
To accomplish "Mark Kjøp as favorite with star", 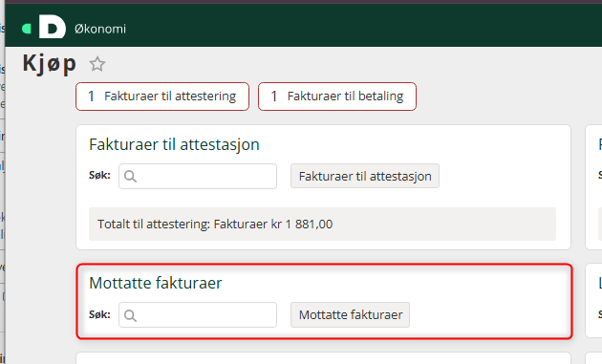I will tap(97, 64).
